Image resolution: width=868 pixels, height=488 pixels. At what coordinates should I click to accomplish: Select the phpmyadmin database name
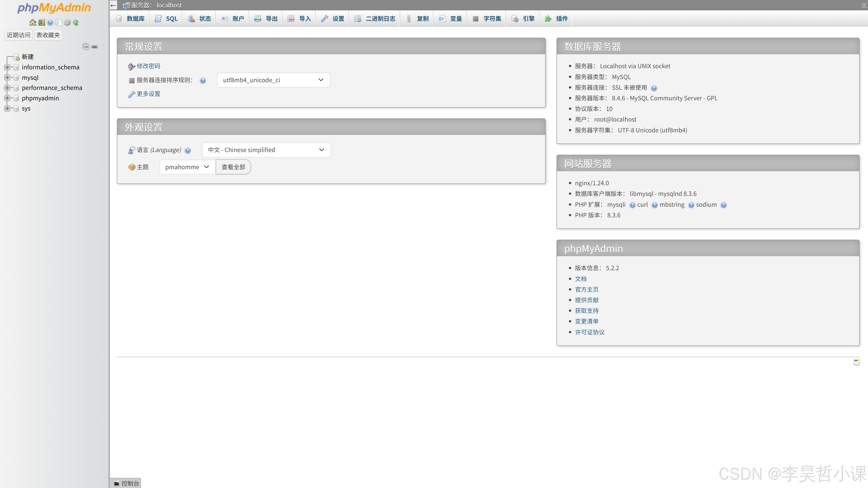40,98
